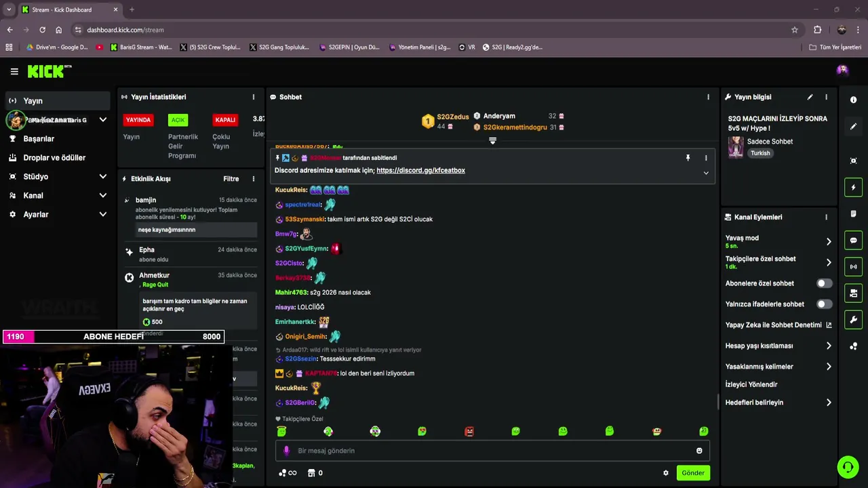Click the document icon in right rail
Screen dimensions: 868x488
pyautogui.click(x=853, y=213)
